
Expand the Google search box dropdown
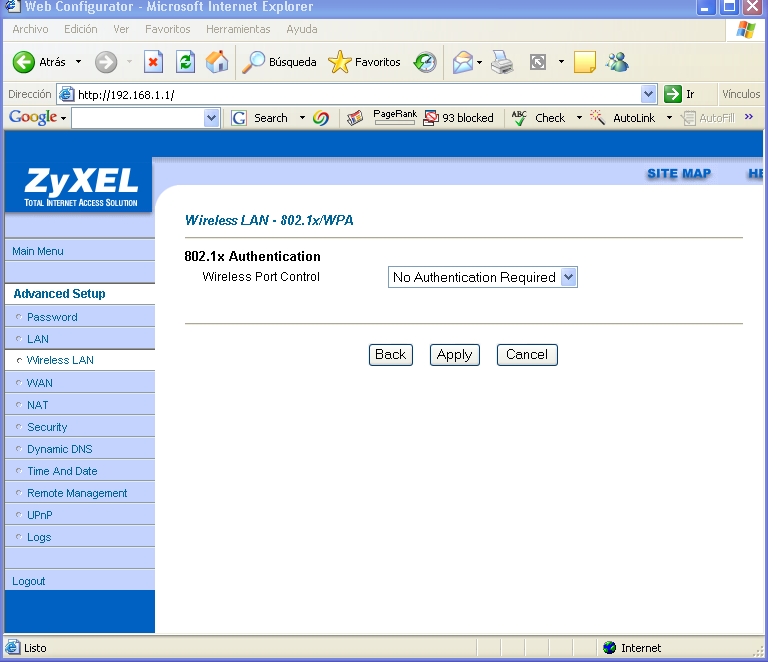(x=211, y=118)
